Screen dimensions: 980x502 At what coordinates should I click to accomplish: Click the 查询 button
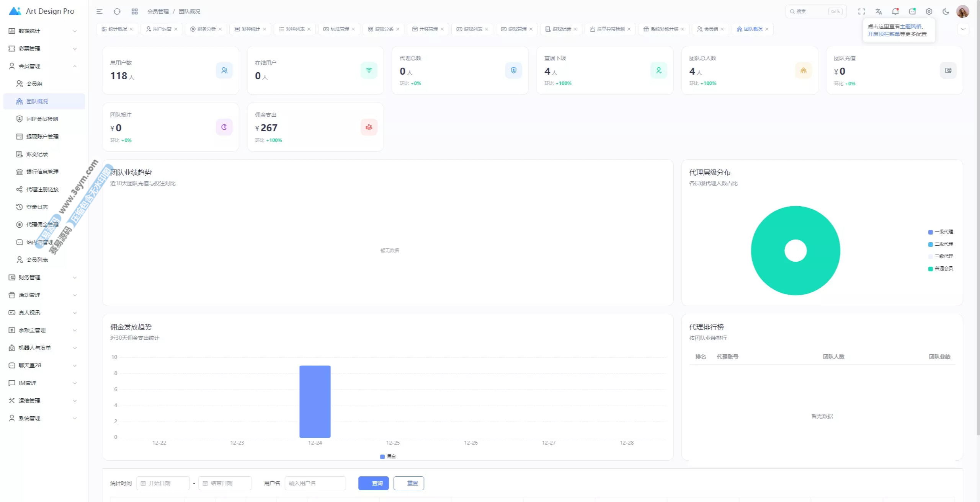(373, 483)
